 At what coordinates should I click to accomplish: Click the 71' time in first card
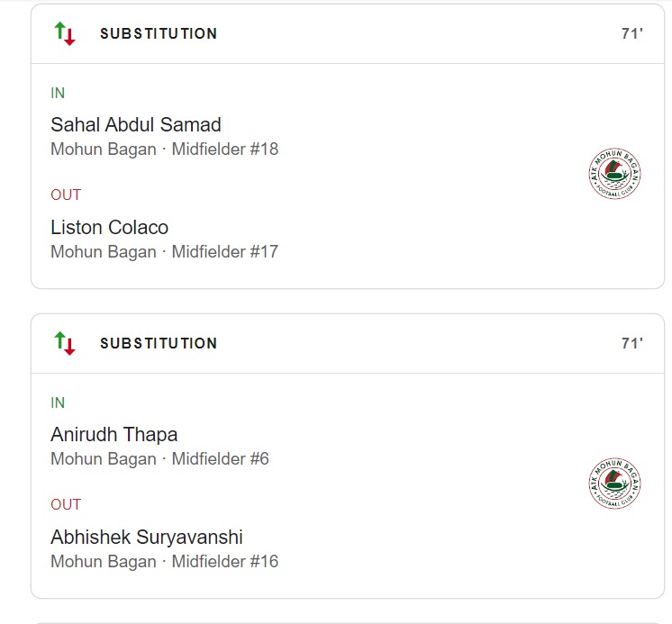[x=631, y=34]
